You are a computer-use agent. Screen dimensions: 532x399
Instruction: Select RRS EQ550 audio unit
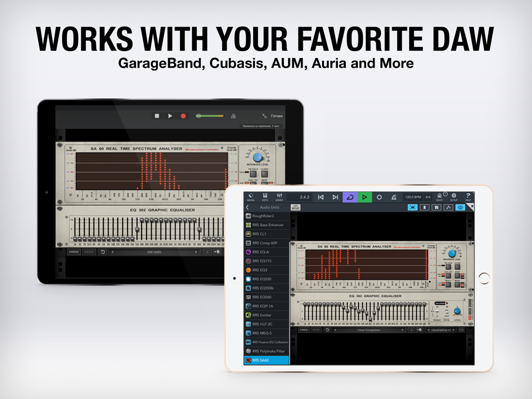point(267,279)
